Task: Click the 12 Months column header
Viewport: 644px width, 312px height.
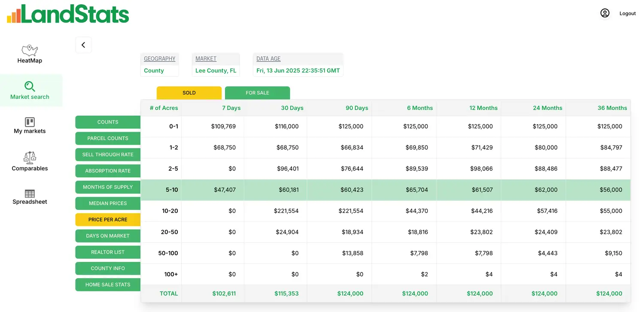Action: point(483,108)
